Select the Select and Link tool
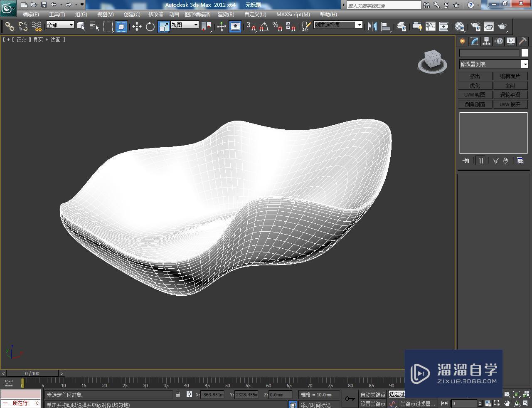The image size is (532, 408). (10, 26)
